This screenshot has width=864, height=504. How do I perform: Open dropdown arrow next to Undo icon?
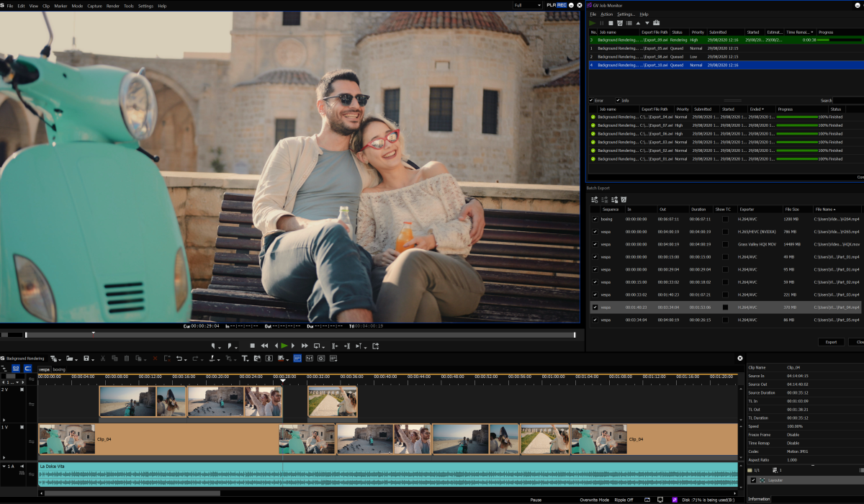click(185, 359)
